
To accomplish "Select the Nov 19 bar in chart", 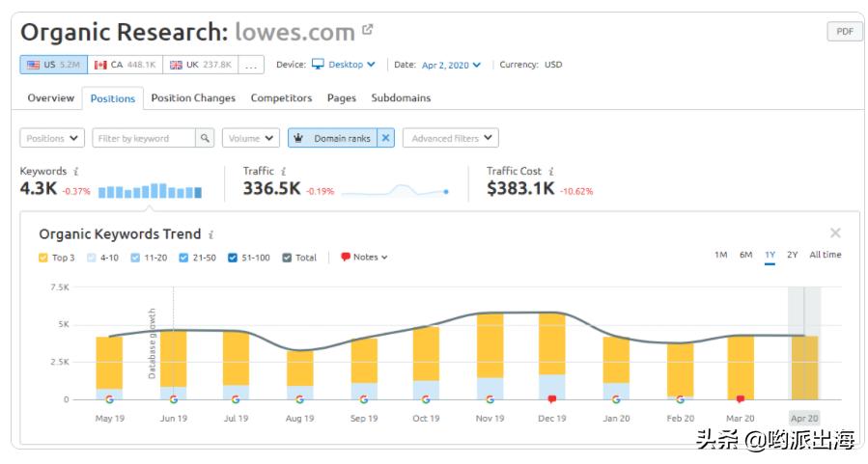I will pos(490,356).
